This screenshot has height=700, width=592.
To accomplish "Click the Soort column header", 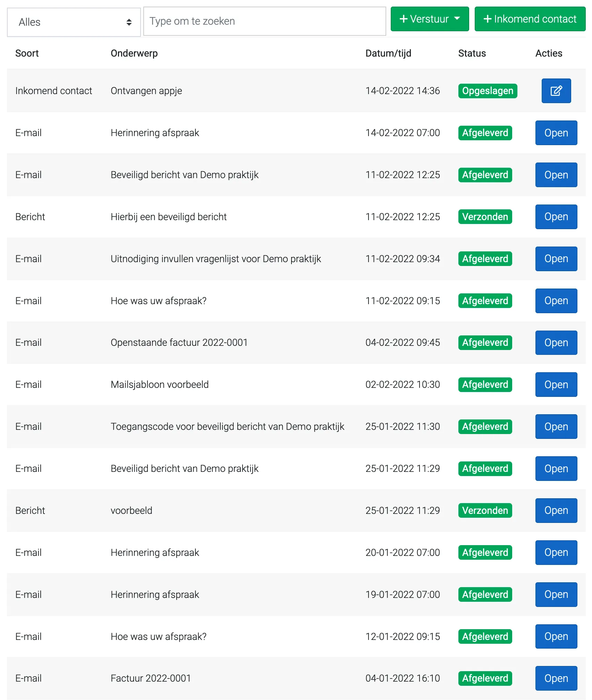I will (27, 53).
